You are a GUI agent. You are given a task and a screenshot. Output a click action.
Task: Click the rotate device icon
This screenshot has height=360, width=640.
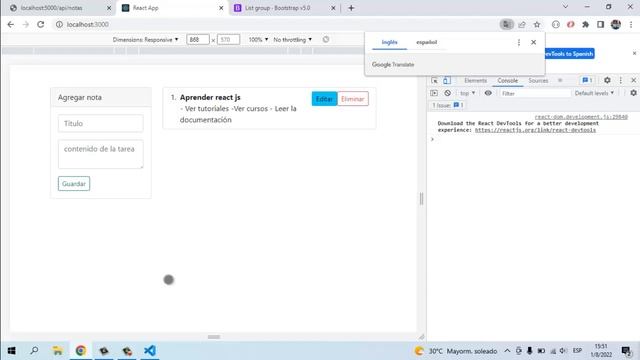[x=326, y=40]
